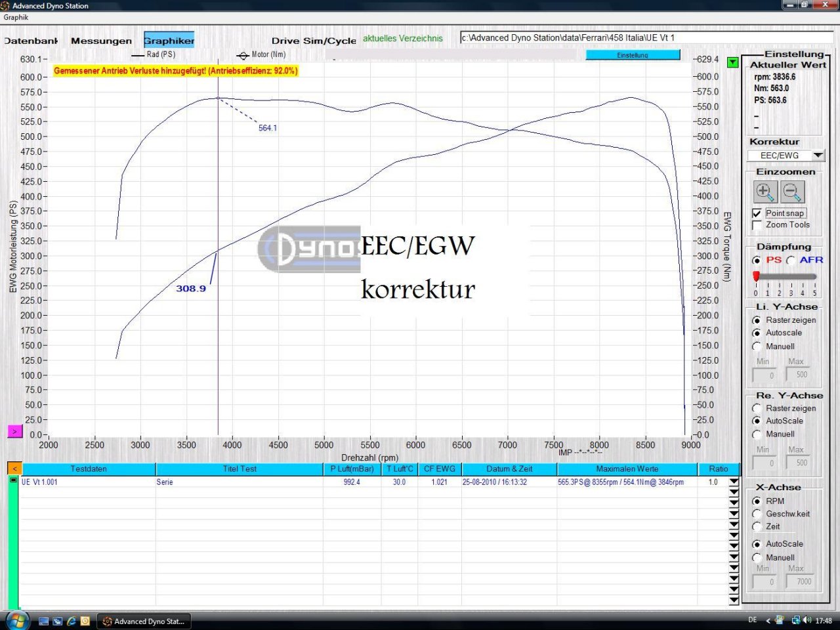Open the Korrektur EEC/EWG dropdown
Image resolution: width=840 pixels, height=630 pixels.
pyautogui.click(x=818, y=156)
